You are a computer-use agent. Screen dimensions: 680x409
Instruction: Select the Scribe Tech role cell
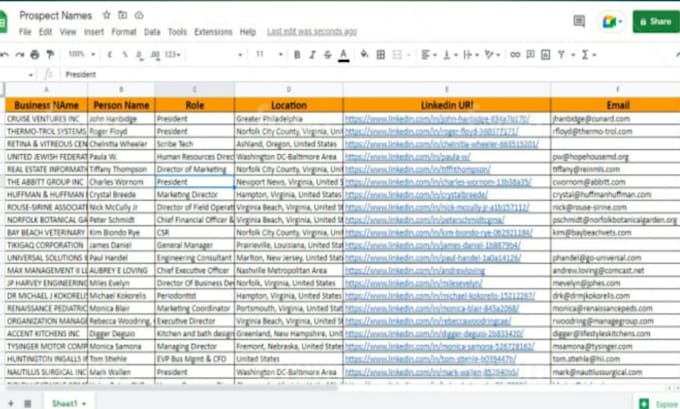click(194, 144)
